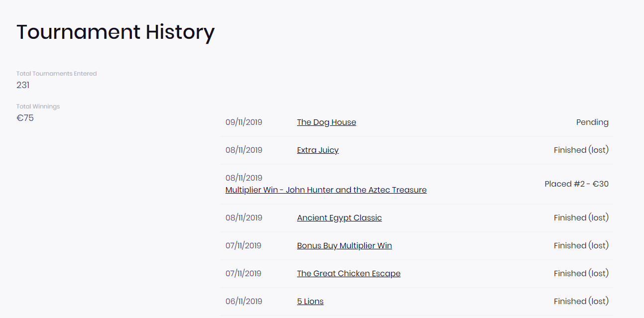Viewport: 644px width, 318px height.
Task: Open Ancient Egypt Classic tournament details
Action: coord(339,218)
